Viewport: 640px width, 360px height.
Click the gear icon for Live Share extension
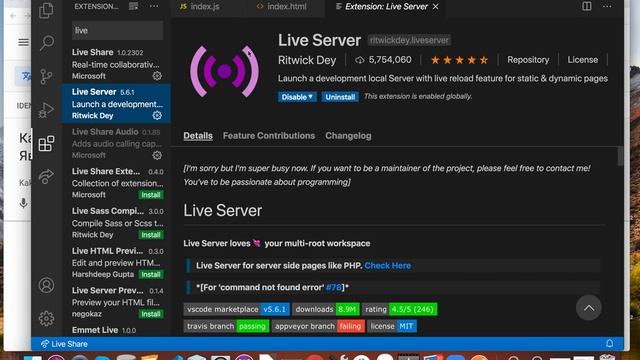click(x=157, y=76)
